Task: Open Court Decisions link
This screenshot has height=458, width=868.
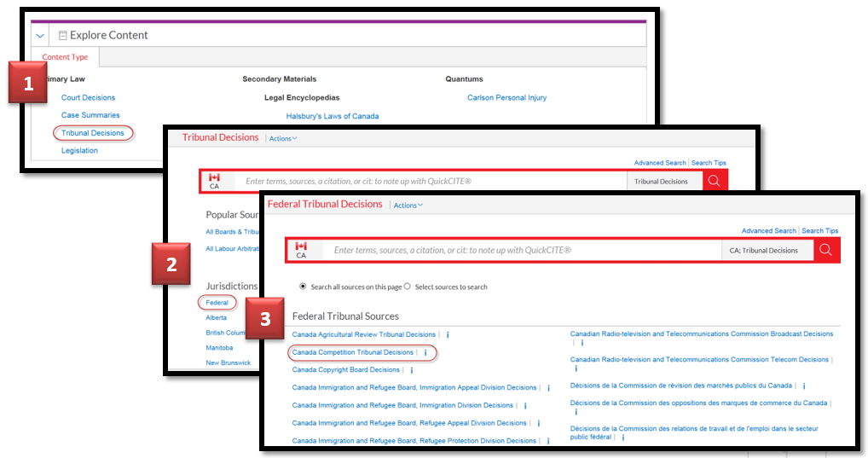Action: click(88, 97)
